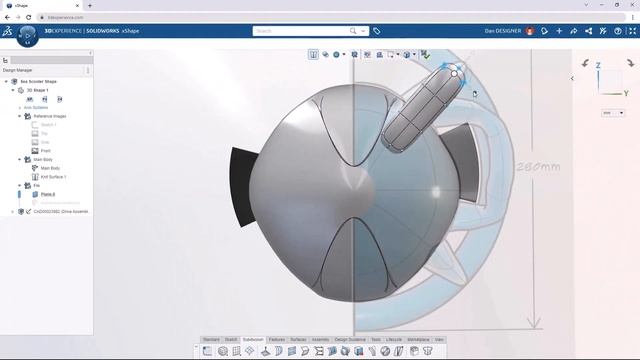
Task: Collapse the Main Body folder in tree
Action: coord(20,160)
